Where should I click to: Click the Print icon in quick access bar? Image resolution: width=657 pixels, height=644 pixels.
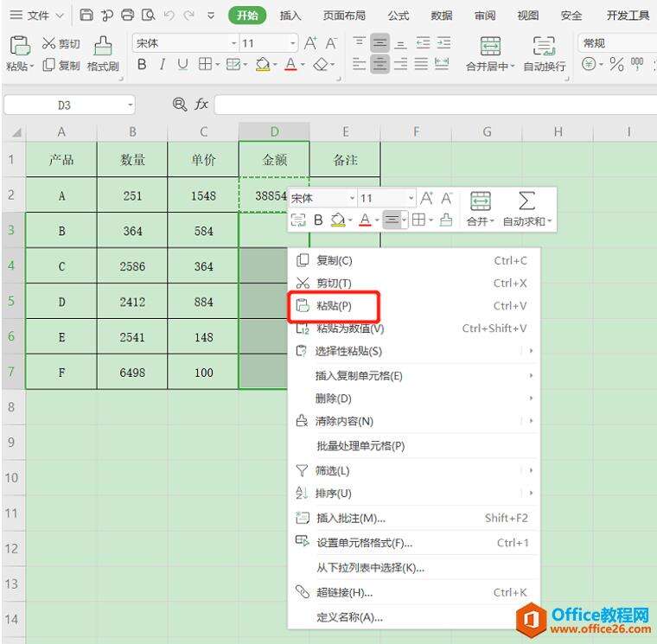[128, 16]
